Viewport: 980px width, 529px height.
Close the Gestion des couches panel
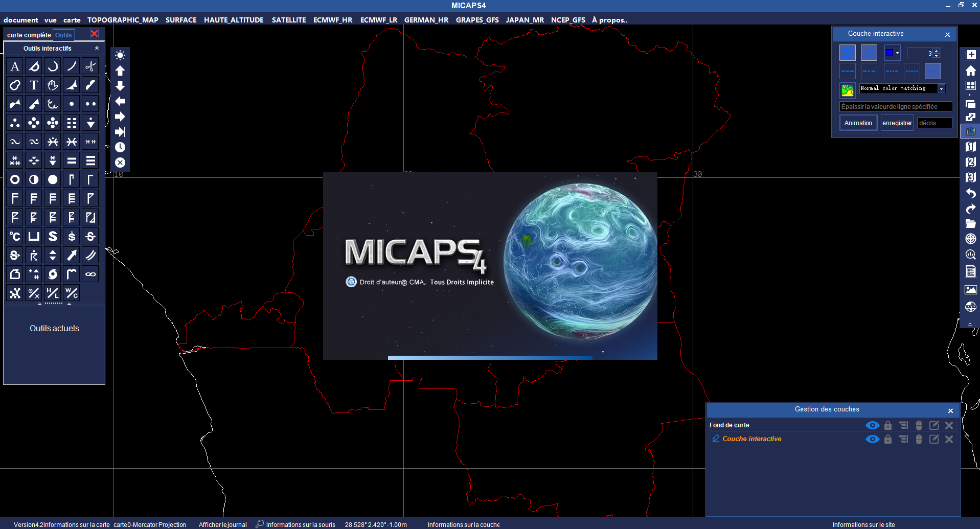point(950,410)
